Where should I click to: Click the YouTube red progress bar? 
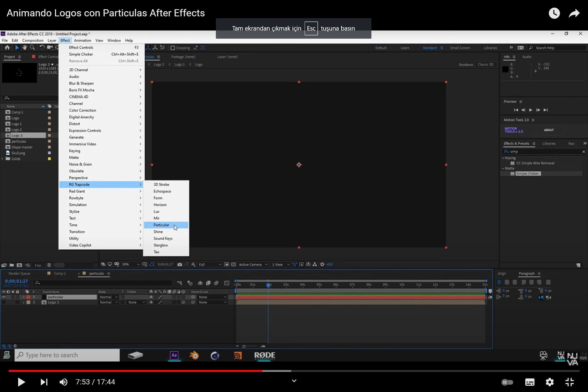tap(136, 371)
